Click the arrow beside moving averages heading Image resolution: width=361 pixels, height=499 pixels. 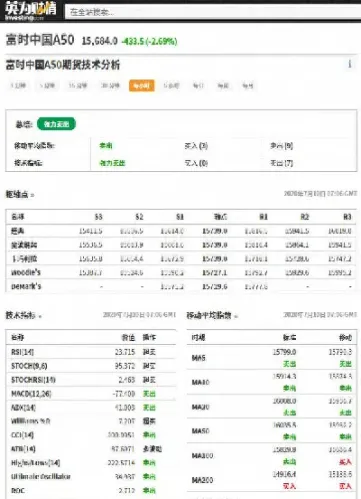click(236, 316)
